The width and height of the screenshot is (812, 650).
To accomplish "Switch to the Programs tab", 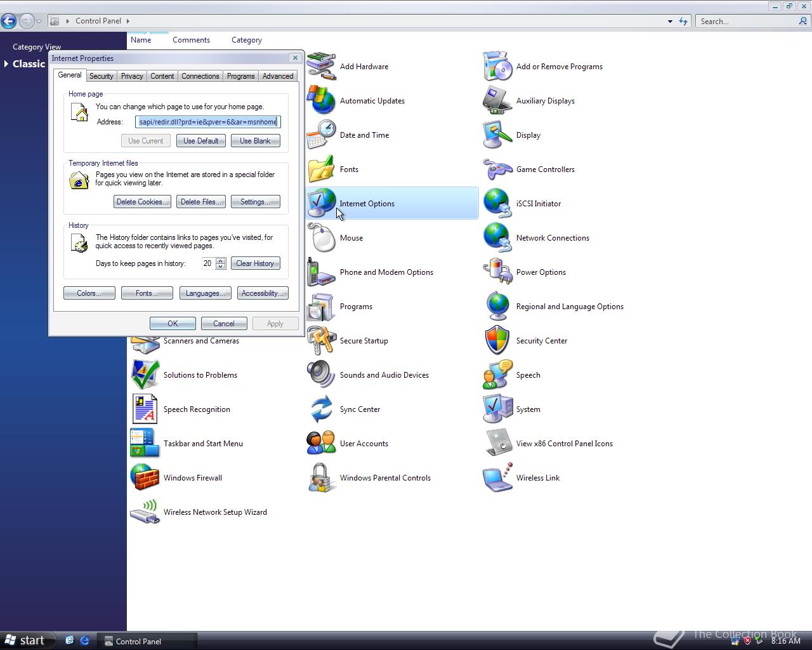I will point(240,76).
